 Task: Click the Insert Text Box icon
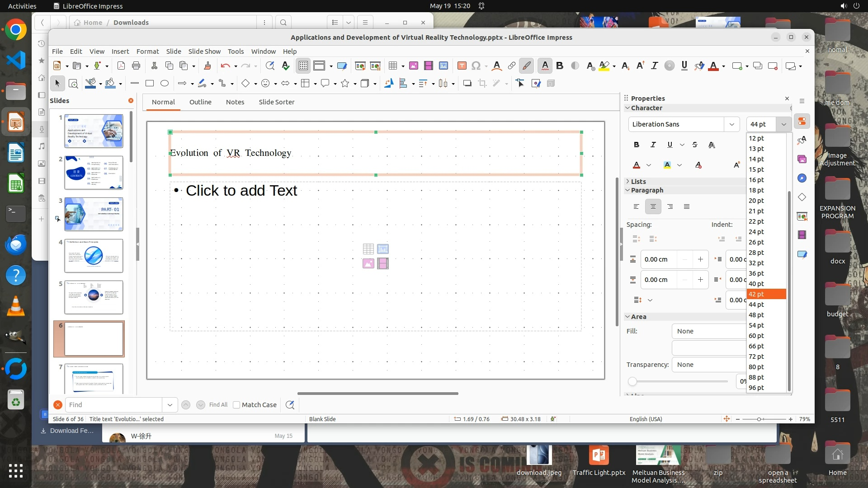pos(462,66)
